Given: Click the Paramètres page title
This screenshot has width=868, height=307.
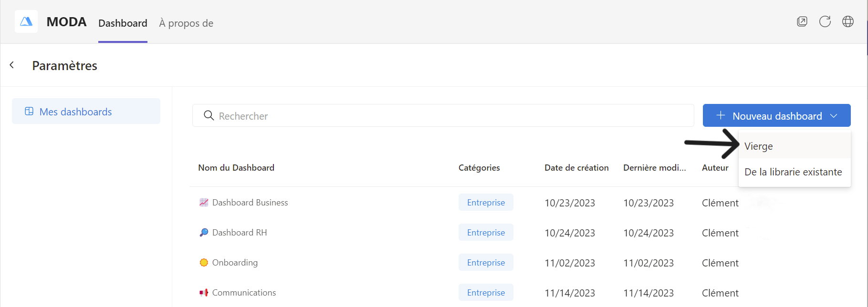Looking at the screenshot, I should point(64,65).
